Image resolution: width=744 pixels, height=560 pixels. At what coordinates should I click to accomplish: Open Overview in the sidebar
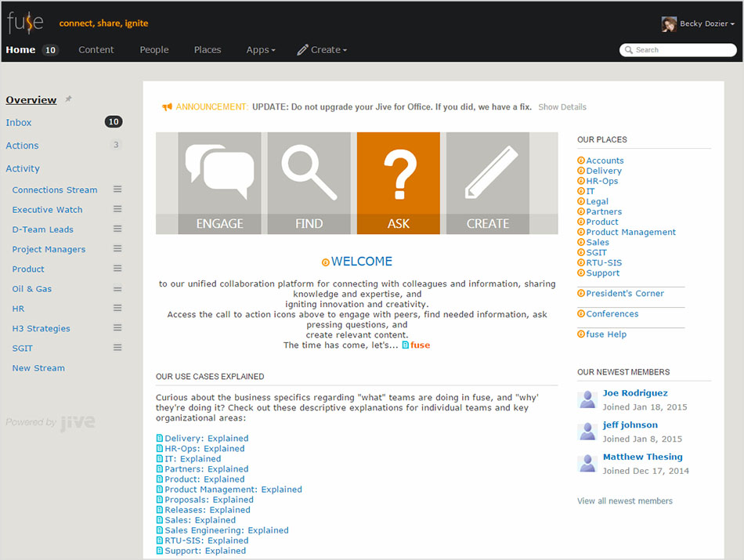click(x=31, y=99)
